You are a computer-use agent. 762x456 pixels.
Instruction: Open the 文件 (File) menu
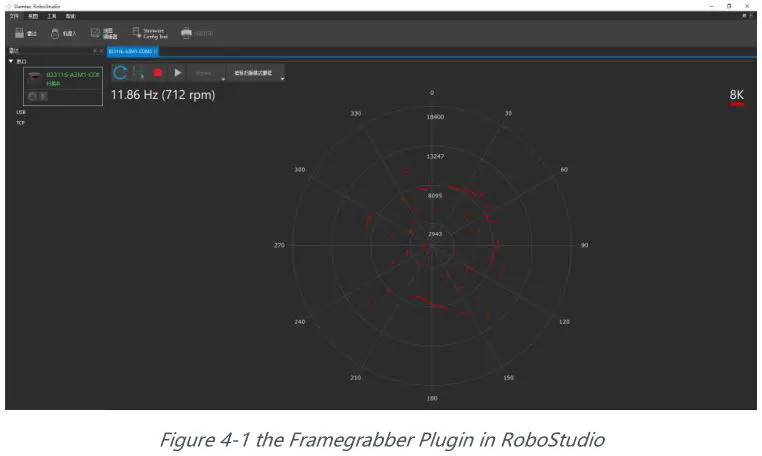(x=14, y=16)
